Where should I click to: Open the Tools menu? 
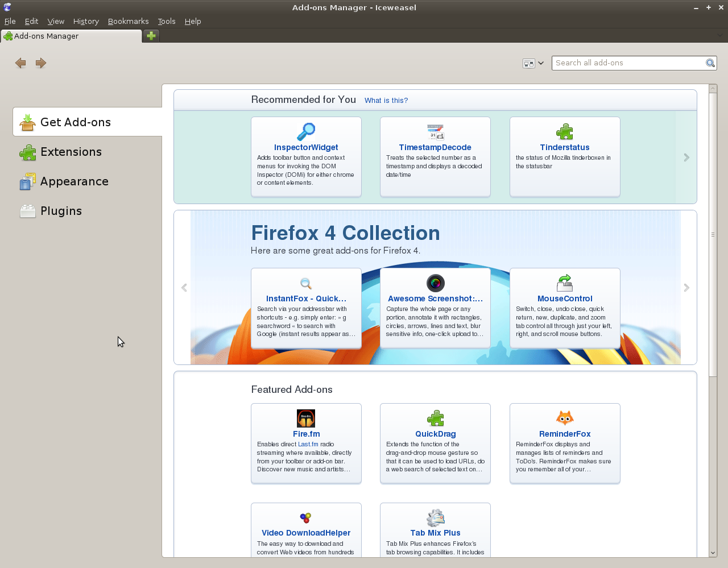pos(167,21)
